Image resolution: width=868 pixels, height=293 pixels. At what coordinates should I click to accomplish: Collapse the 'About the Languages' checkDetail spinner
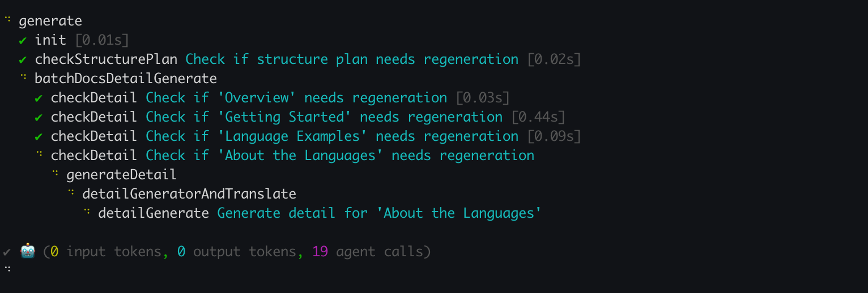(x=40, y=154)
